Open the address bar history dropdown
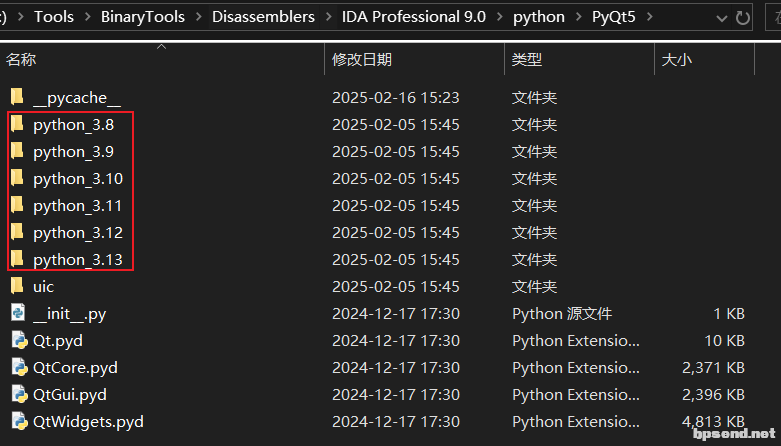The image size is (781, 446). [x=722, y=19]
